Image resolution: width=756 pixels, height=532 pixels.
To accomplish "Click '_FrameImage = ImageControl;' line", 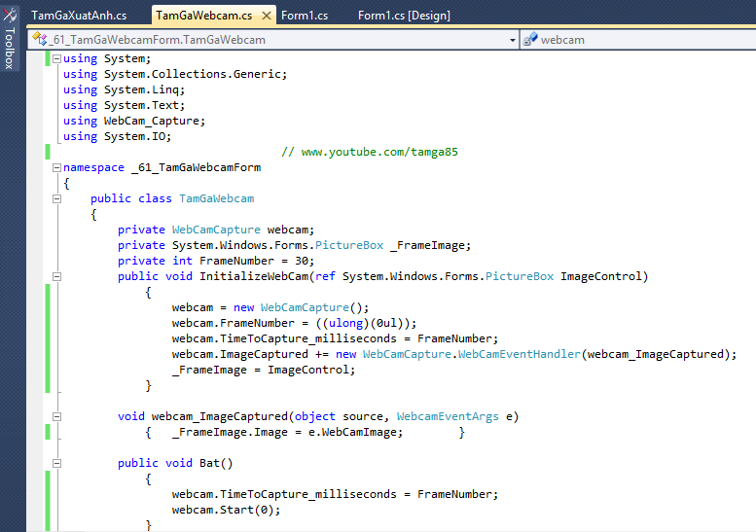I will [x=264, y=371].
